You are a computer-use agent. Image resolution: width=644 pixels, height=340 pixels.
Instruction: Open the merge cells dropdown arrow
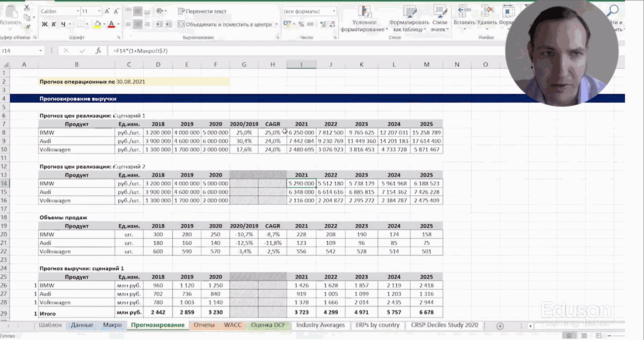277,24
